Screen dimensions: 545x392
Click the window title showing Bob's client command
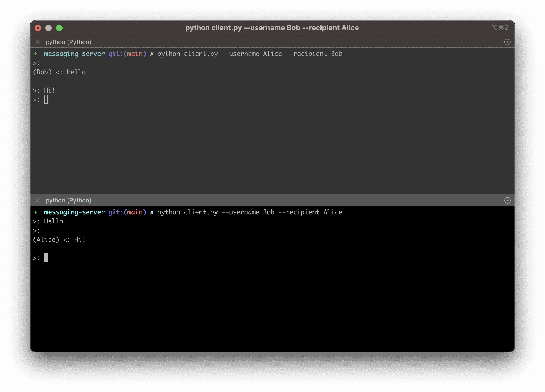(272, 27)
